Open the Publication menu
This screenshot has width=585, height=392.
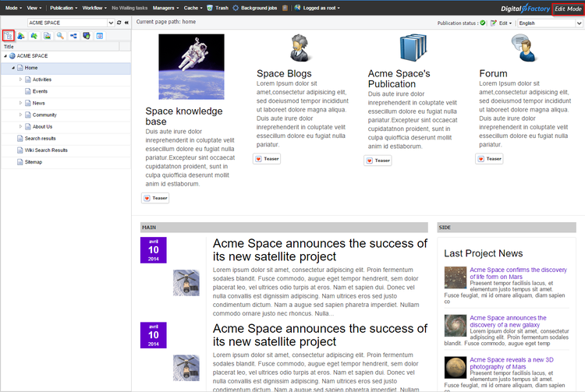(x=64, y=8)
